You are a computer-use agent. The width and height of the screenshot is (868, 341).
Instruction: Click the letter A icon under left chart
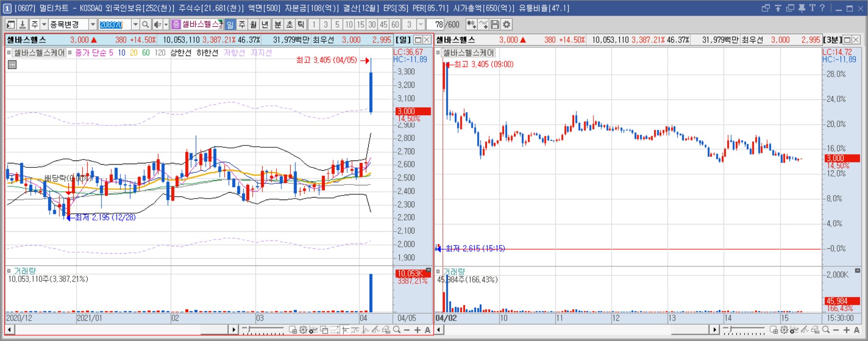click(x=428, y=330)
